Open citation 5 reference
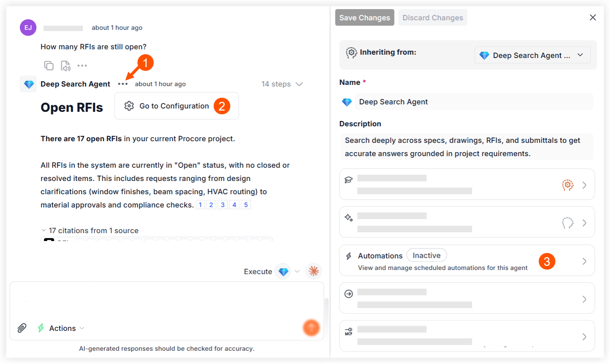The height and width of the screenshot is (364, 610). pos(246,205)
